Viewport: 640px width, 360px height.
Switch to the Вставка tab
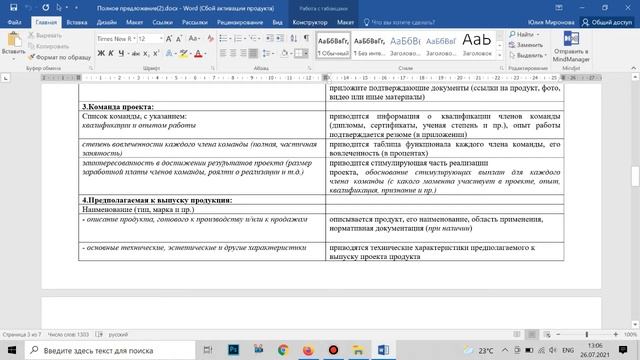click(x=77, y=22)
